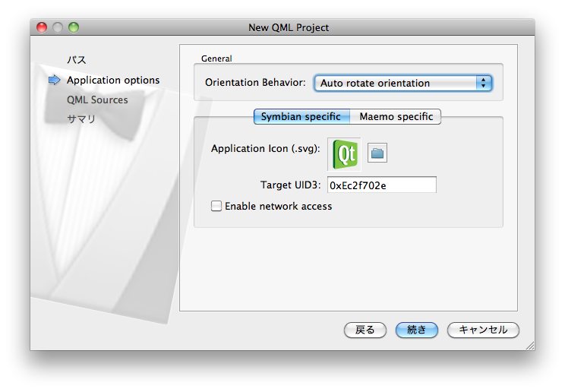The height and width of the screenshot is (392, 565).
Task: Click the New QML Project title bar
Action: pyautogui.click(x=289, y=27)
